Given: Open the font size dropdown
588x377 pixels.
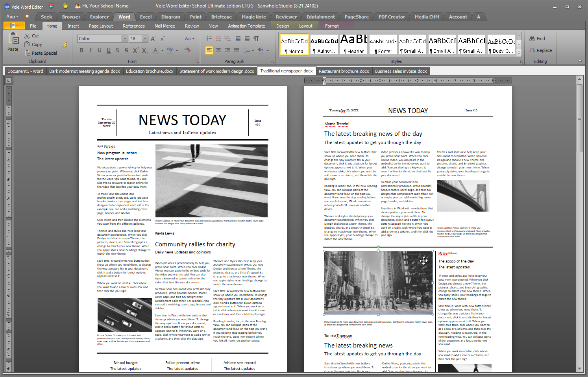Looking at the screenshot, I should pyautogui.click(x=145, y=39).
